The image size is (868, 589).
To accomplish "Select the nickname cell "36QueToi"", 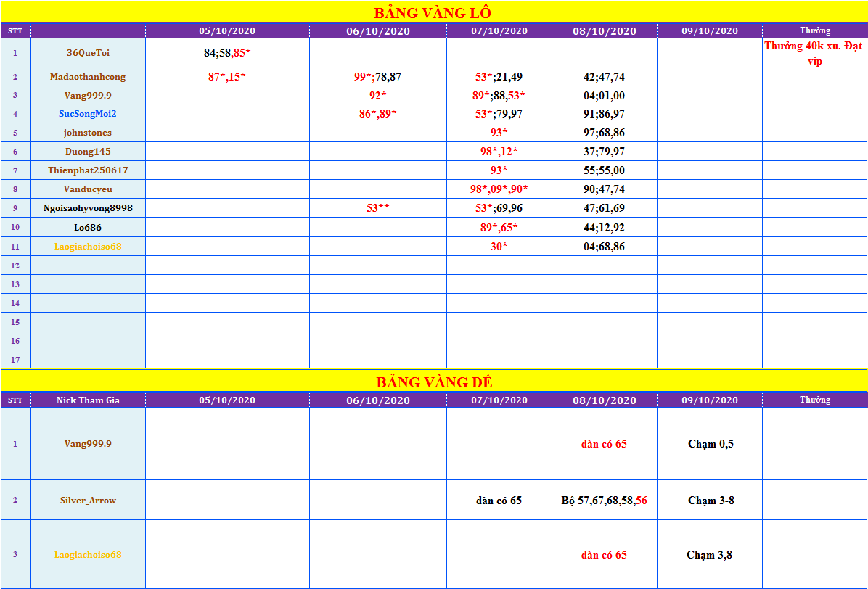I will (x=88, y=53).
